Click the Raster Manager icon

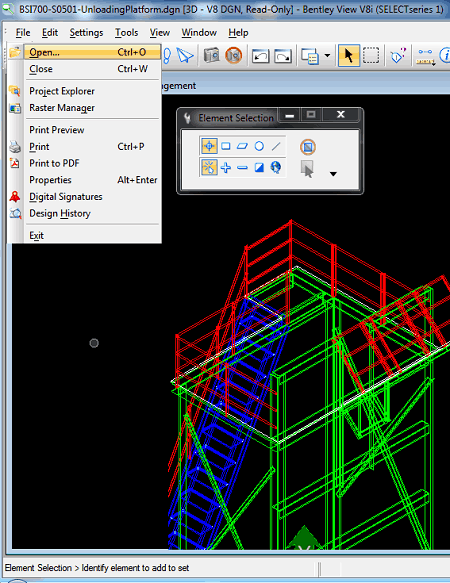coord(15,108)
